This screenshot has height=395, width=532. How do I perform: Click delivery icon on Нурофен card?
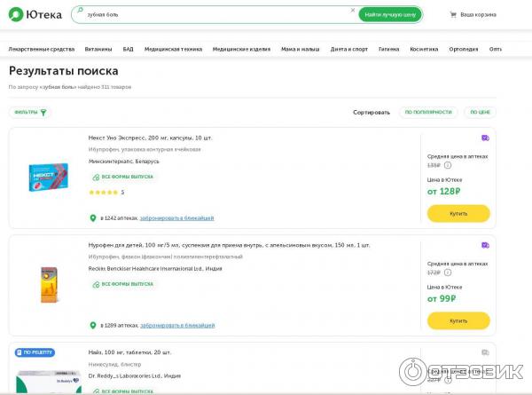pyautogui.click(x=485, y=245)
